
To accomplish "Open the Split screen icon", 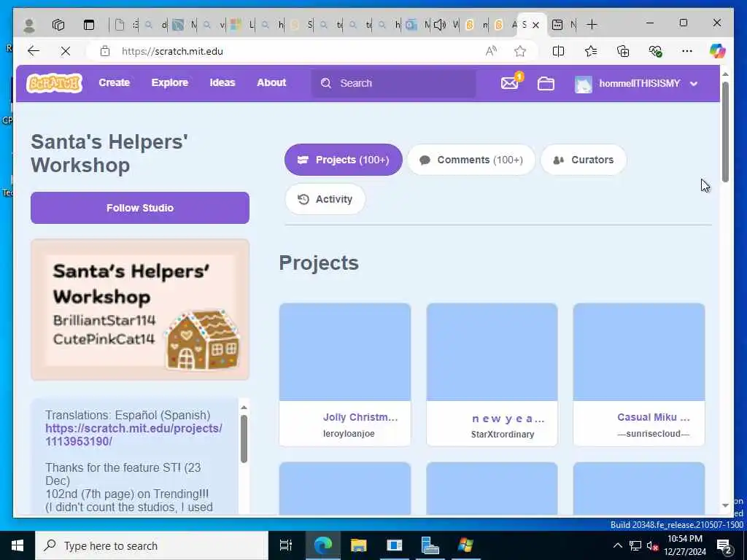I will click(558, 51).
